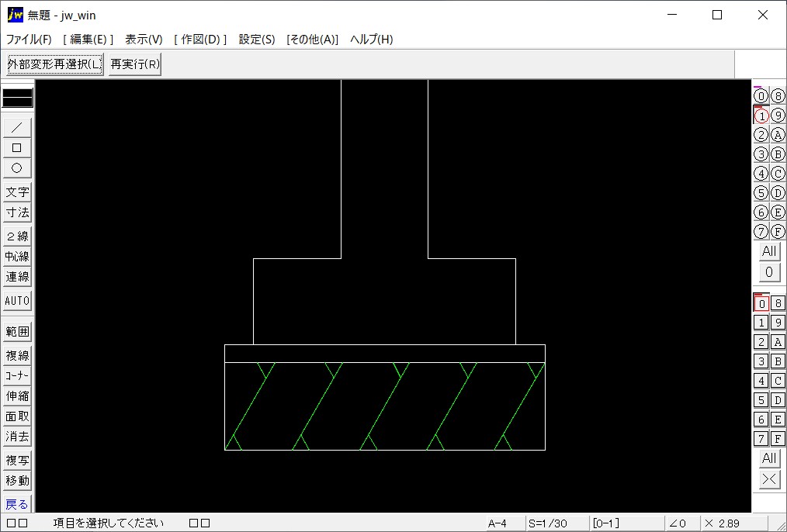Click the ∠0 axis angle field

coord(681,523)
